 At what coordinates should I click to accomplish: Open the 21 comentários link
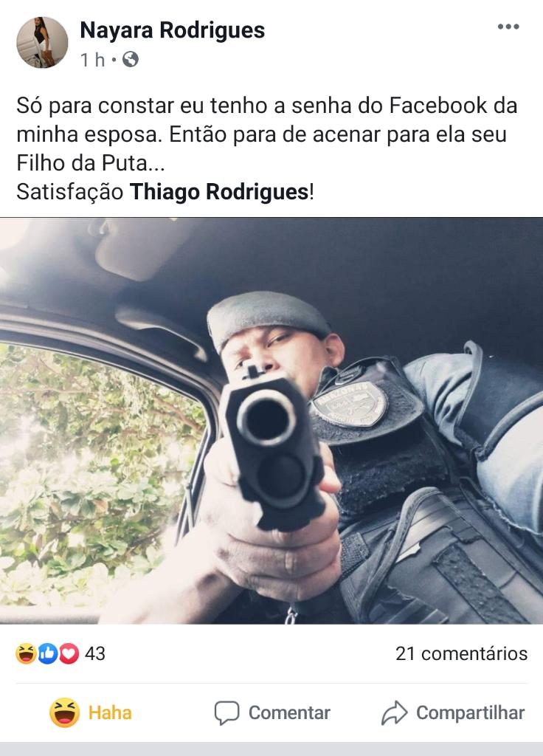tap(461, 654)
